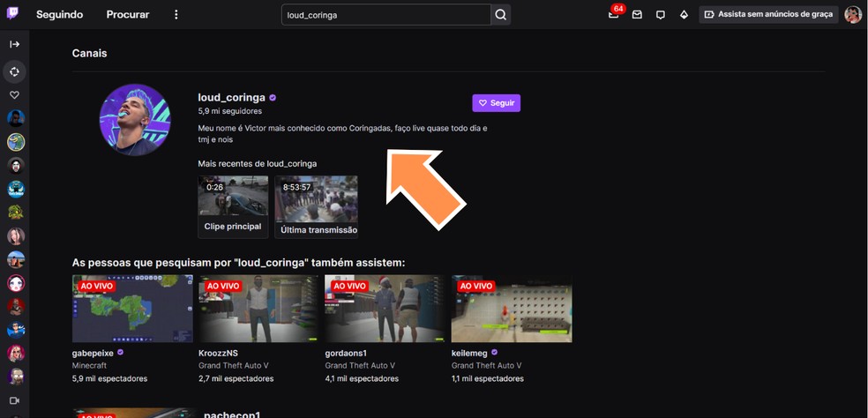Click keilemeg's verified badge
The image size is (868, 418).
[x=494, y=352]
